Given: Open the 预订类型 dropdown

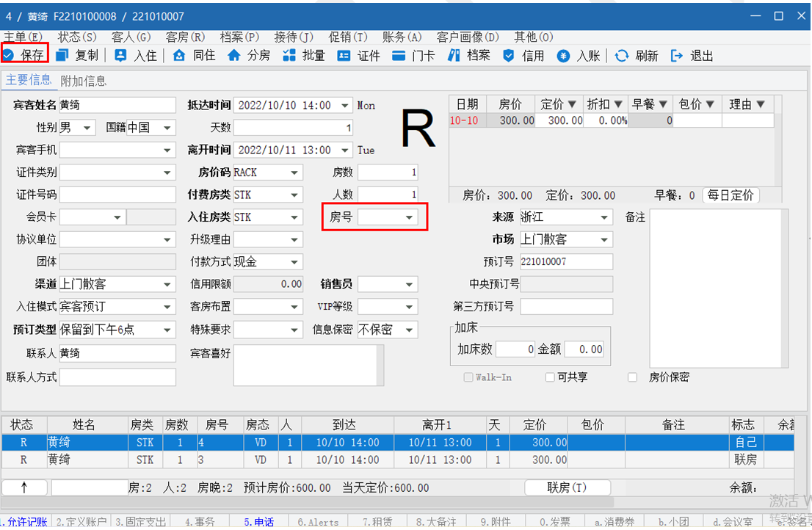Looking at the screenshot, I should pyautogui.click(x=167, y=330).
